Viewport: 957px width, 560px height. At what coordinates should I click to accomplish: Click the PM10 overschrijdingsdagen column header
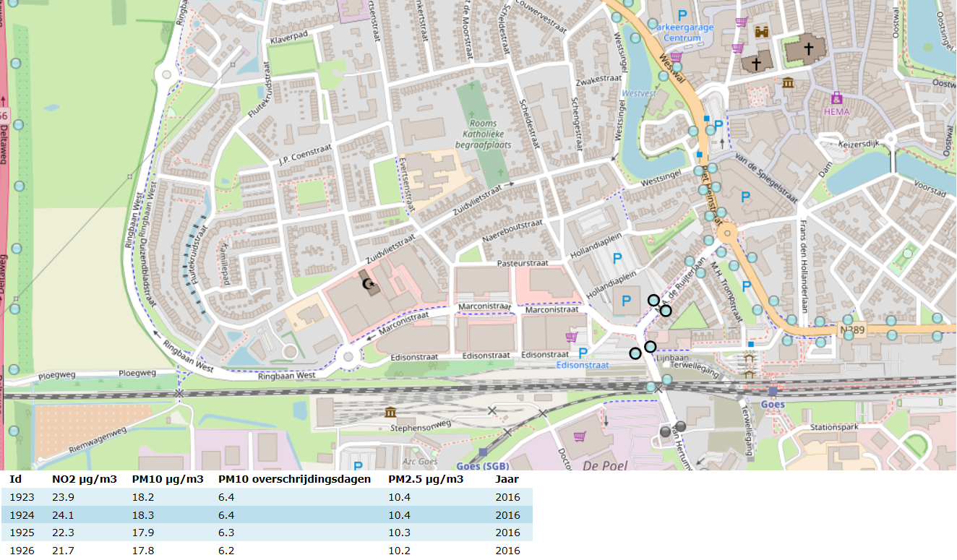[294, 479]
